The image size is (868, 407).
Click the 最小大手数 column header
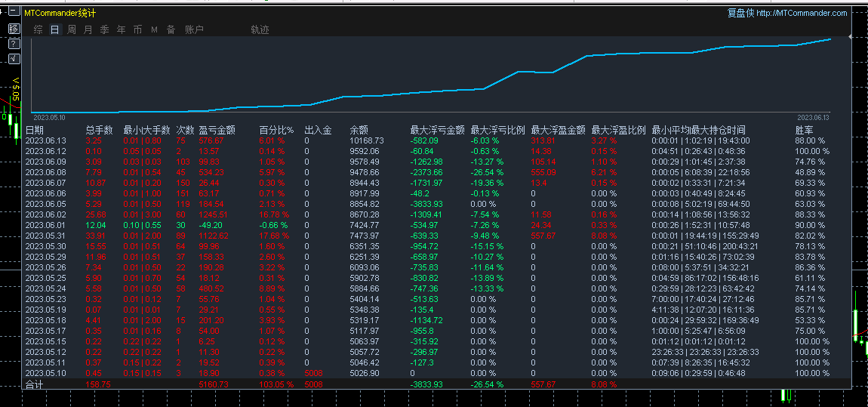click(146, 130)
